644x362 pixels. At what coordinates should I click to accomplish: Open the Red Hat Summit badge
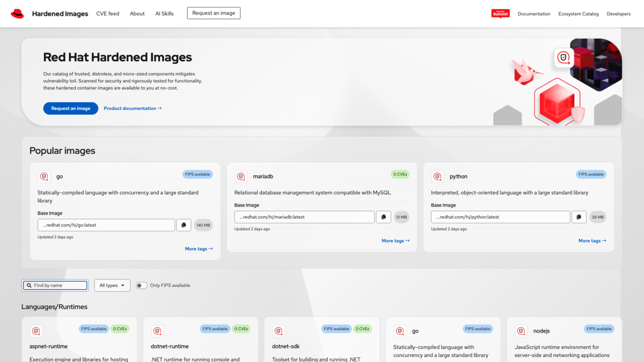(x=500, y=13)
